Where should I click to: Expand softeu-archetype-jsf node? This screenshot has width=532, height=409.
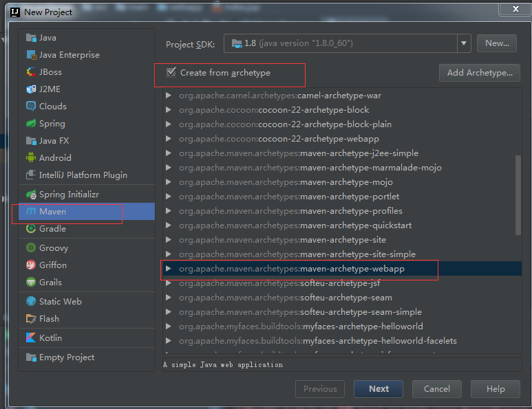coord(169,283)
